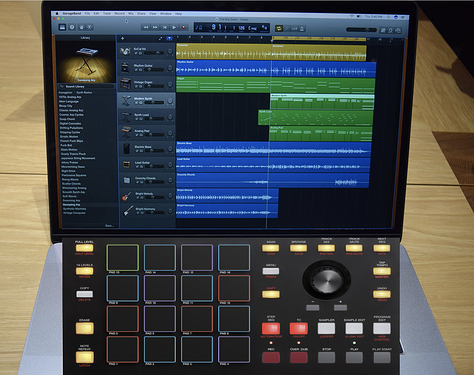Click the GarageBand Play transport button

click(x=174, y=27)
